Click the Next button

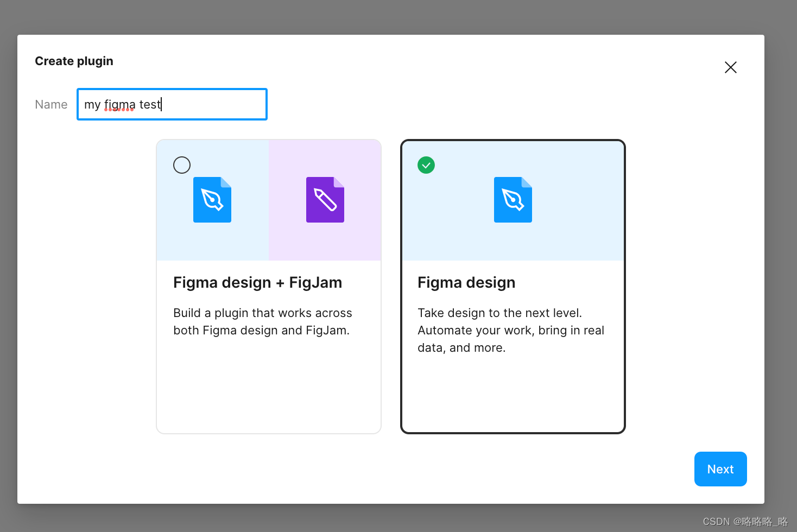(720, 469)
